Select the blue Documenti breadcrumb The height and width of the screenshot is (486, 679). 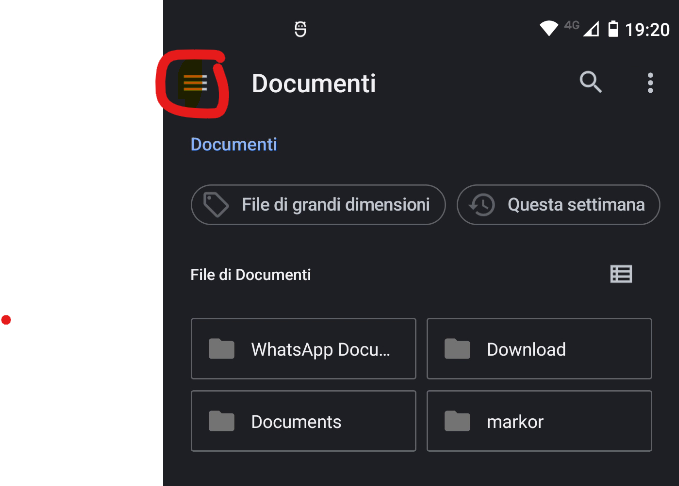coord(233,144)
